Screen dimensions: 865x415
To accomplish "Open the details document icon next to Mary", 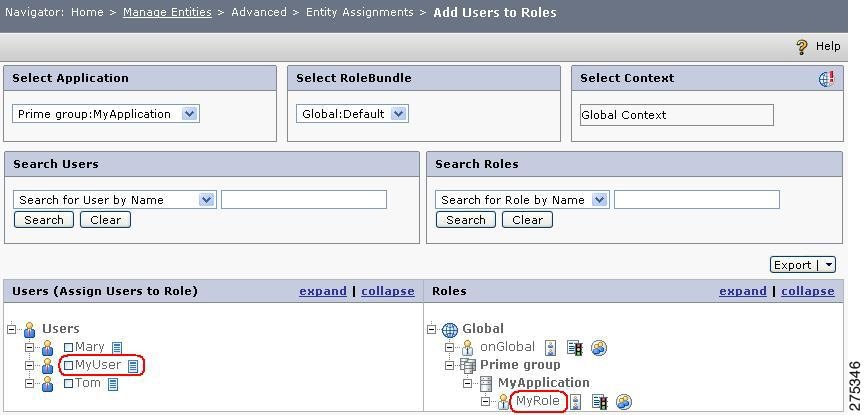I will click(116, 348).
